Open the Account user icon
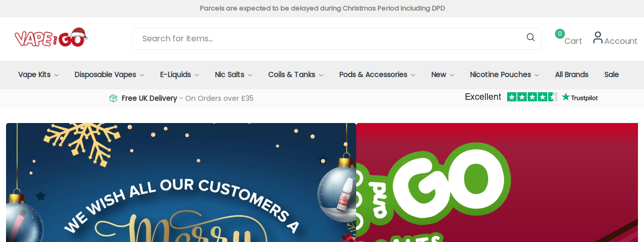This screenshot has width=644, height=242. point(598,38)
